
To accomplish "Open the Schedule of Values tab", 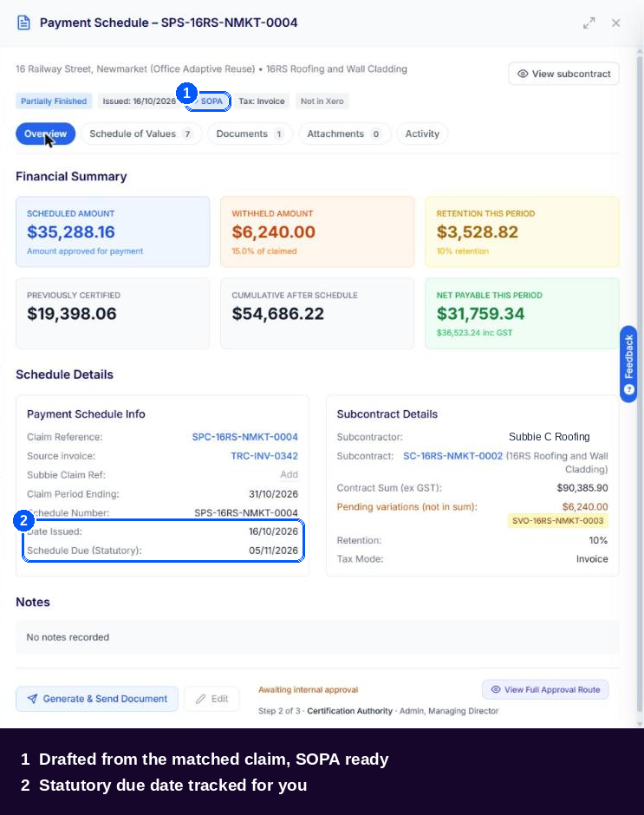I will coord(141,134).
